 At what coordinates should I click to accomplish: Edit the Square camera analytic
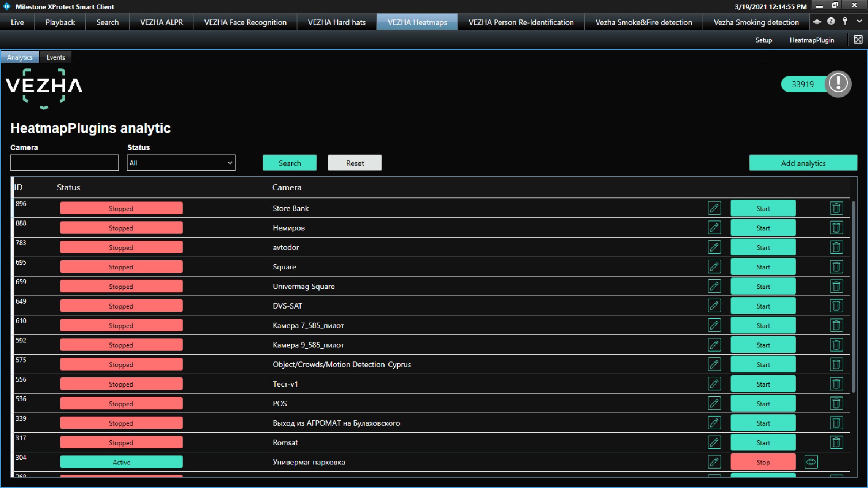pyautogui.click(x=714, y=267)
